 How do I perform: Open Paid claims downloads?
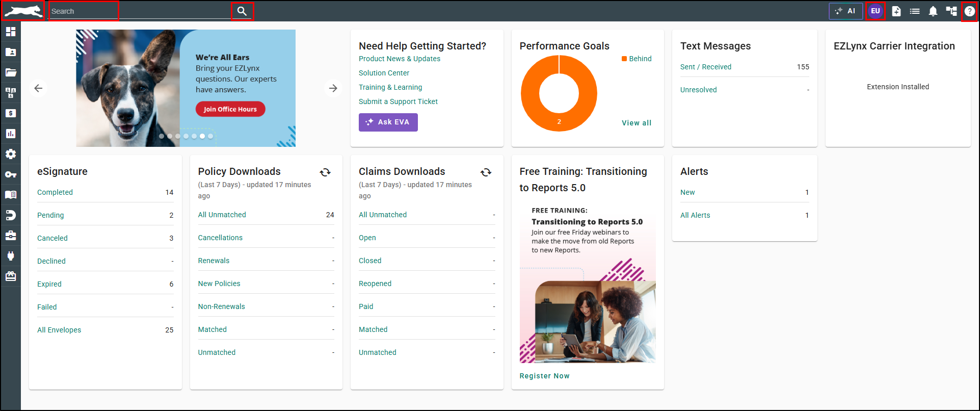coord(366,306)
